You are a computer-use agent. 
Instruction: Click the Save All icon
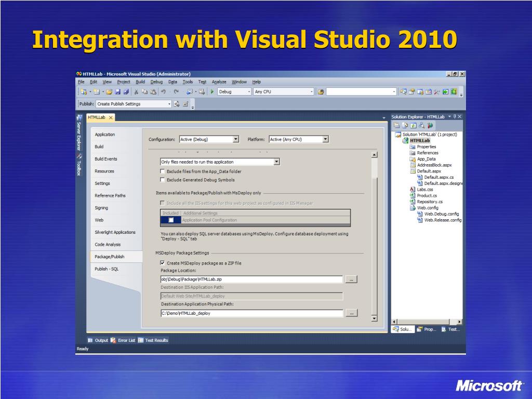tap(126, 92)
